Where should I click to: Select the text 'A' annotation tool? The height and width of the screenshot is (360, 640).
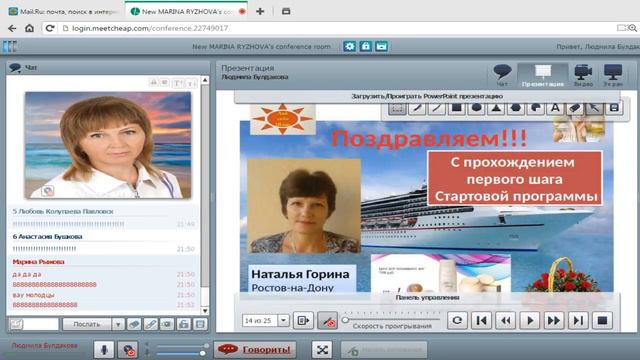[x=555, y=108]
